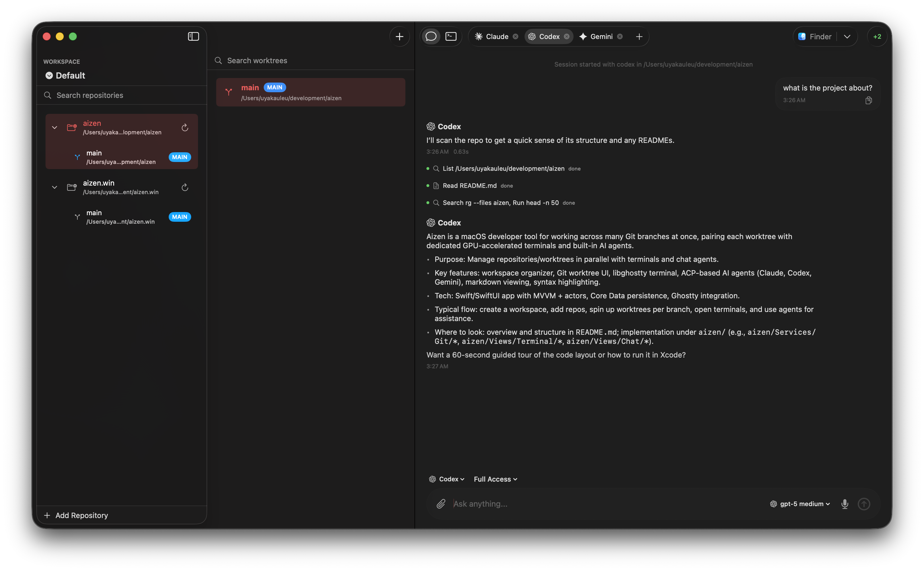This screenshot has height=571, width=924.
Task: Open the gpt-5 medium model dropdown
Action: [800, 504]
